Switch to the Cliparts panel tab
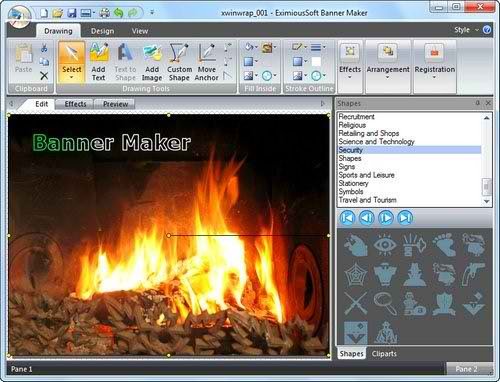 384,354
